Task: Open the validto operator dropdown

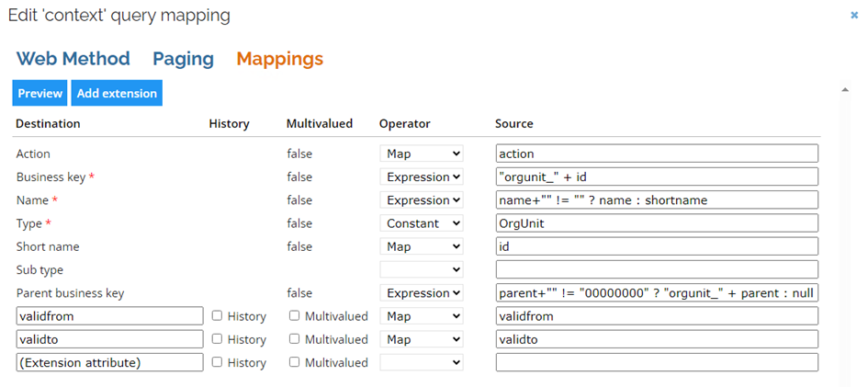Action: pos(422,339)
